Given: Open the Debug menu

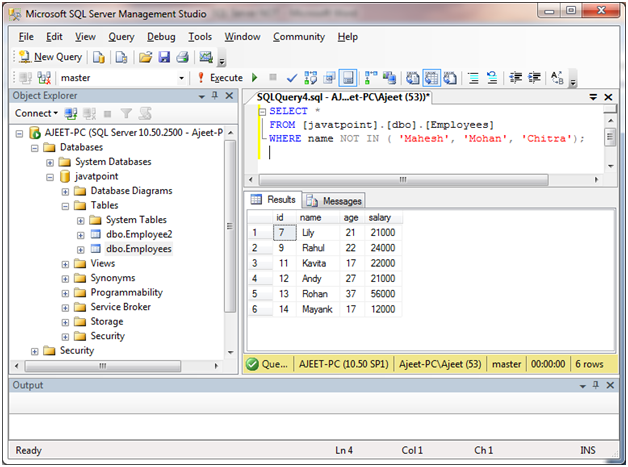Looking at the screenshot, I should pyautogui.click(x=161, y=37).
